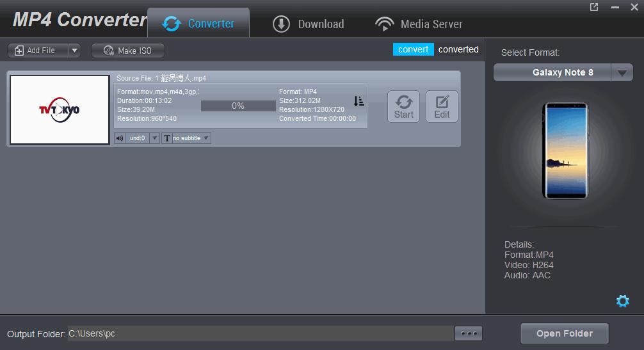
Task: Expand the Add File dropdown arrow
Action: (x=74, y=51)
